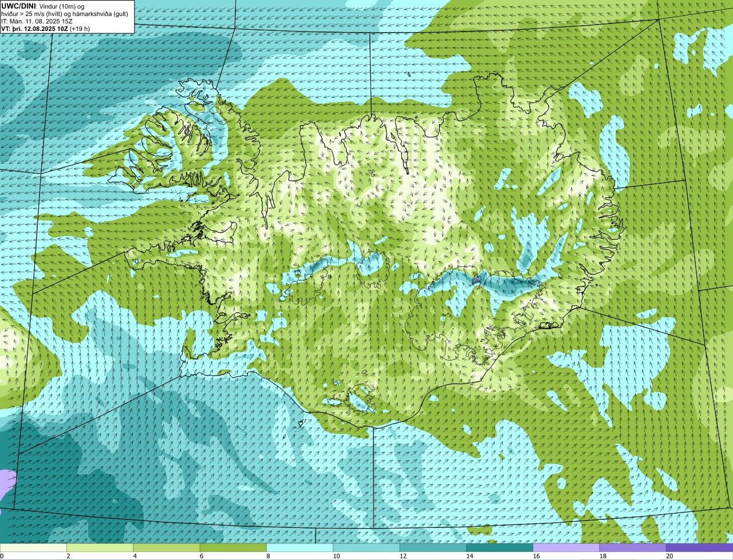
Task: Click the 8–10 m/s light cyan legend swatch
Action: [299, 548]
